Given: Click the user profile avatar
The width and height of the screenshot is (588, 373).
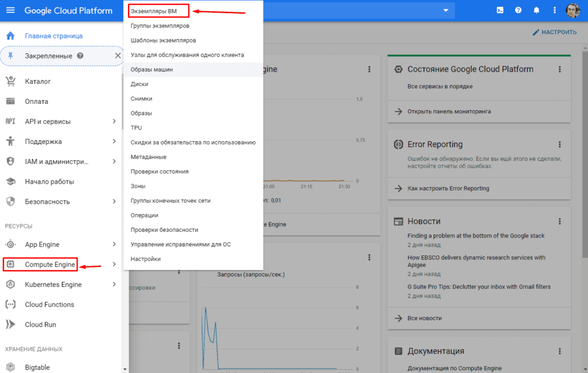Looking at the screenshot, I should pos(572,10).
